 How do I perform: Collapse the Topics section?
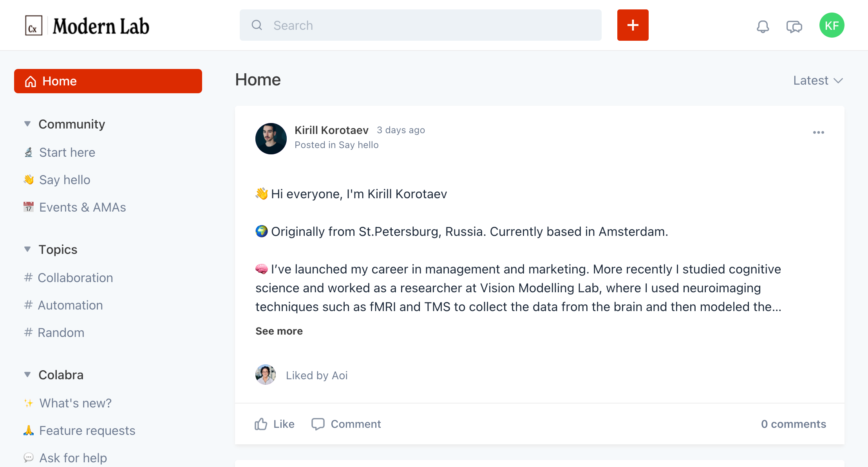click(27, 250)
